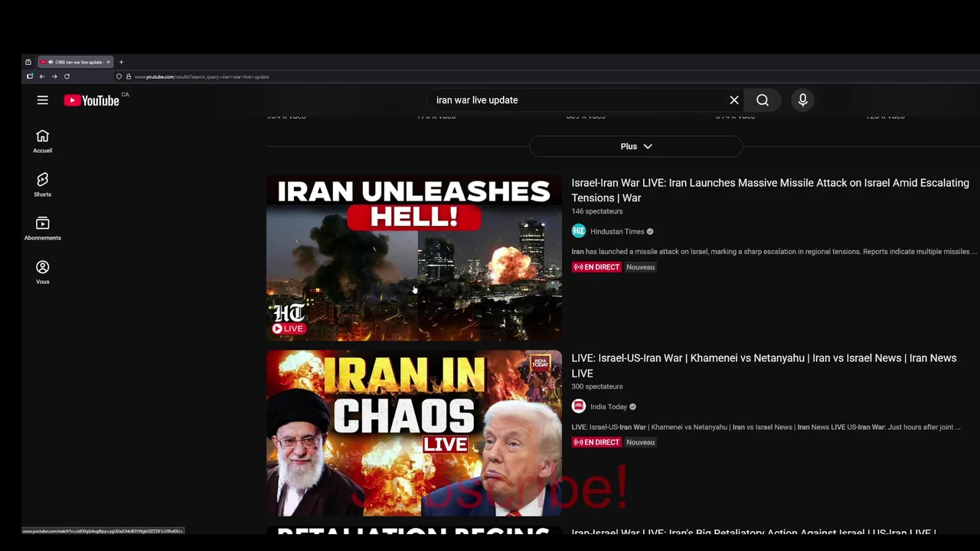Open Shorts from the sidebar

coord(42,185)
